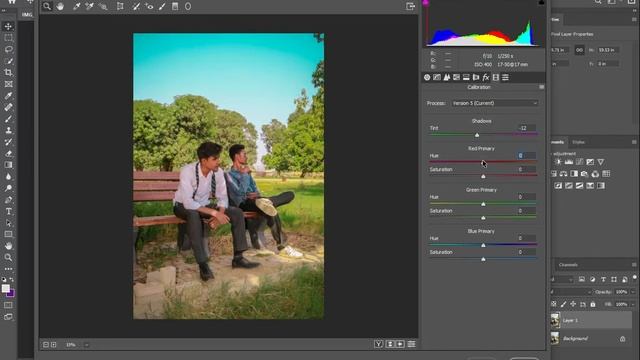This screenshot has width=640, height=360.
Task: Open the Tone Curve panel tab
Action: click(437, 77)
